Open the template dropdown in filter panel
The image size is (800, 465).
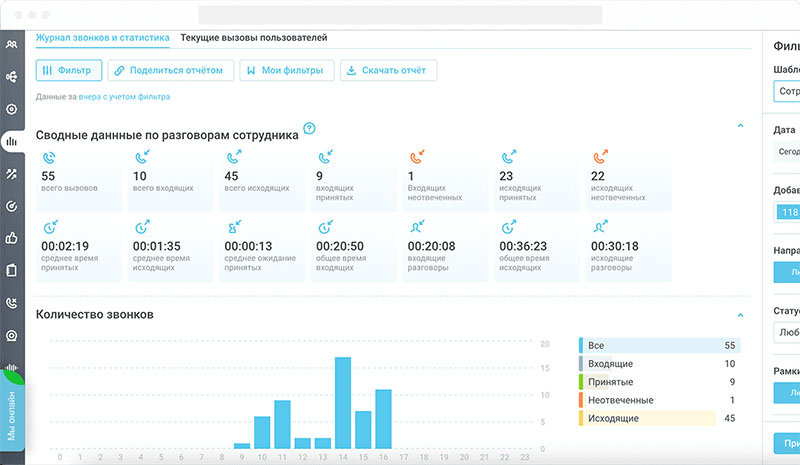tap(787, 91)
